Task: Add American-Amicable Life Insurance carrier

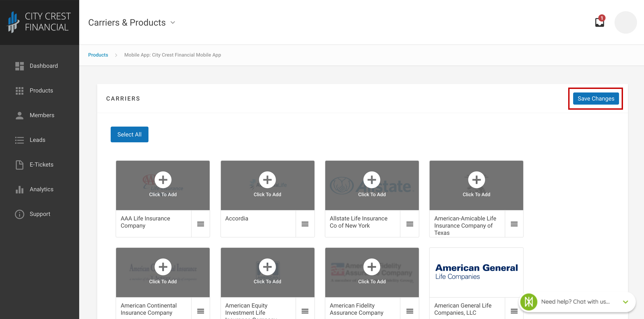Action: [476, 185]
